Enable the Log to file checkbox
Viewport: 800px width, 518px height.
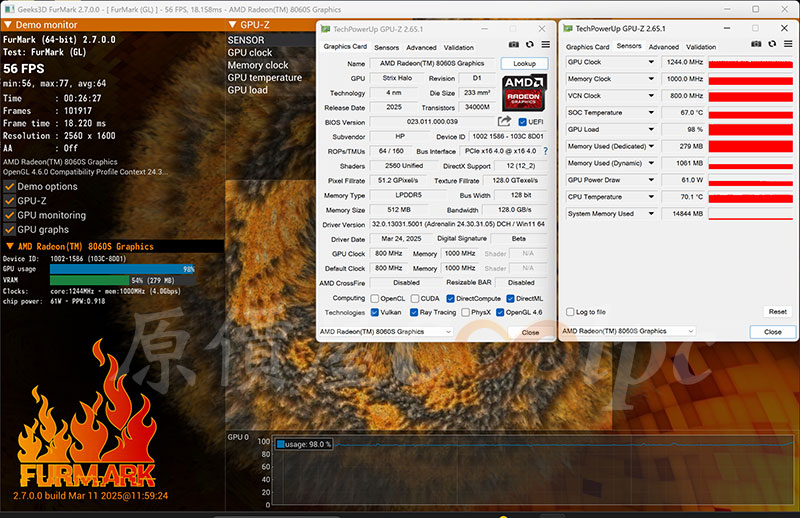point(571,312)
